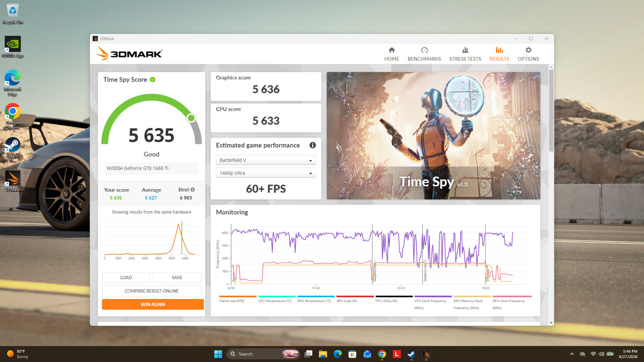The width and height of the screenshot is (644, 362).
Task: Open the Wi-Fi network tray icon
Action: (x=593, y=354)
